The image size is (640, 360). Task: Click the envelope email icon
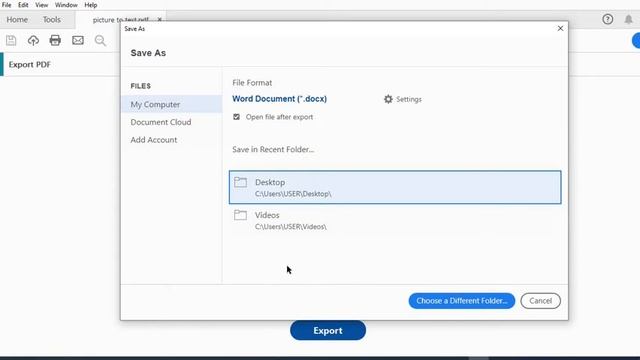[78, 40]
